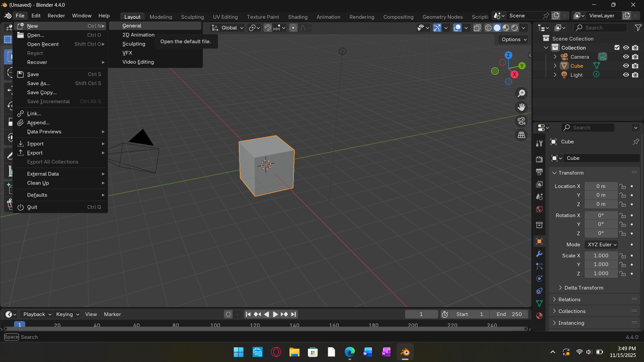Click the Scale X value field

[601, 256]
